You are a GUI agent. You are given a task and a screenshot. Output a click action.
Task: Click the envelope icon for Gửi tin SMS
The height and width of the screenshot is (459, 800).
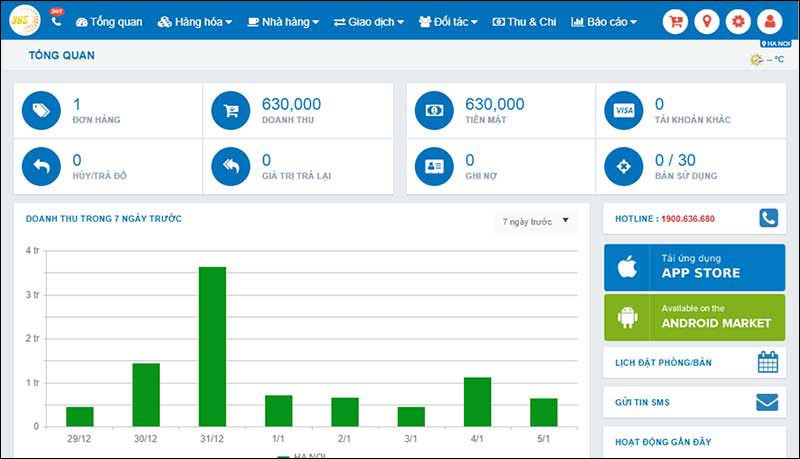point(767,403)
